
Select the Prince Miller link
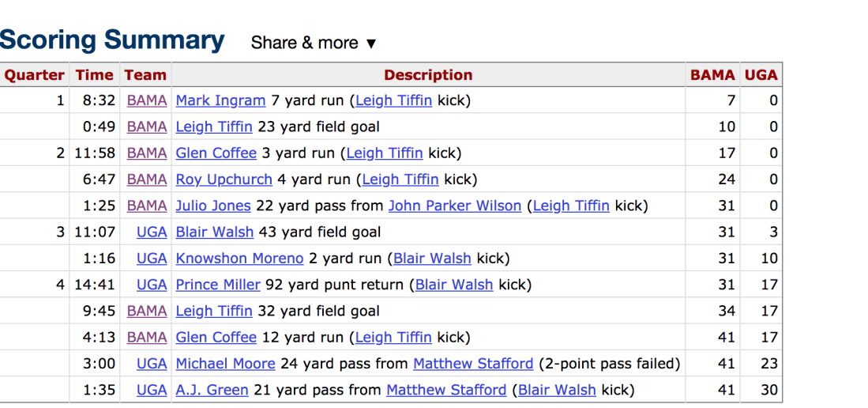pyautogui.click(x=218, y=285)
